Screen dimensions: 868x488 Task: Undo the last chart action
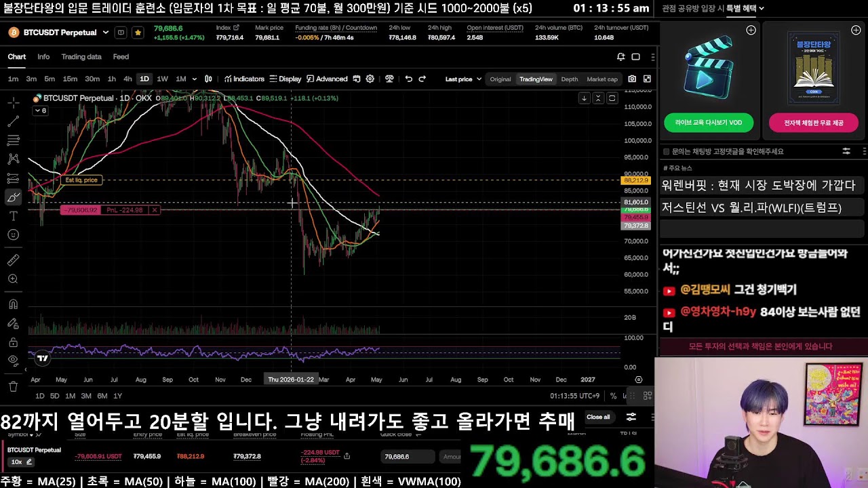408,79
